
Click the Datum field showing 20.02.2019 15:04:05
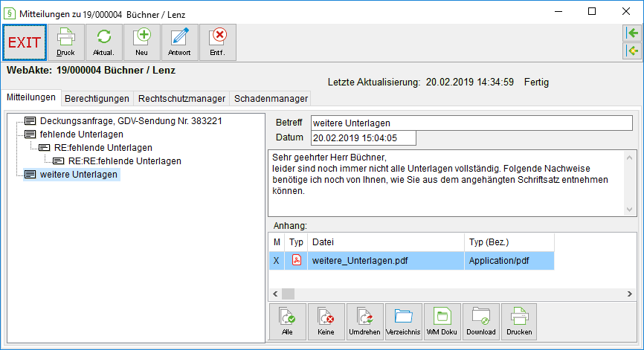click(364, 138)
